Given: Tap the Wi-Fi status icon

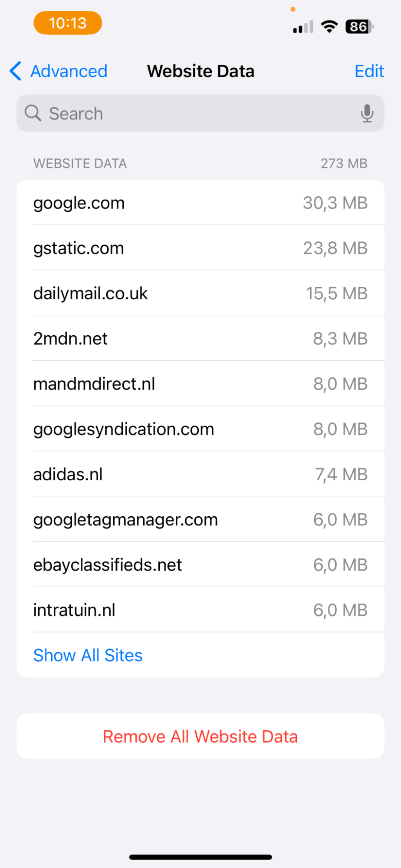Looking at the screenshot, I should pyautogui.click(x=329, y=27).
